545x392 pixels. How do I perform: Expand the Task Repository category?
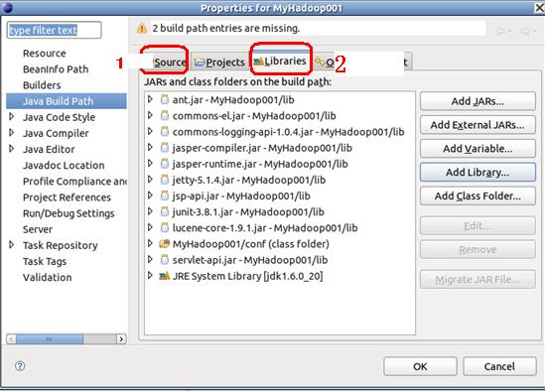(x=12, y=245)
